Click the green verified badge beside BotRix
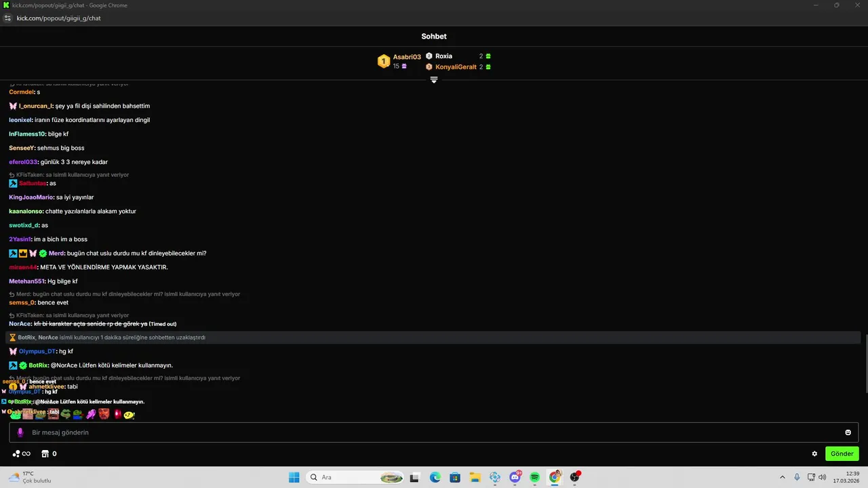Viewport: 868px width, 488px height. point(23,365)
